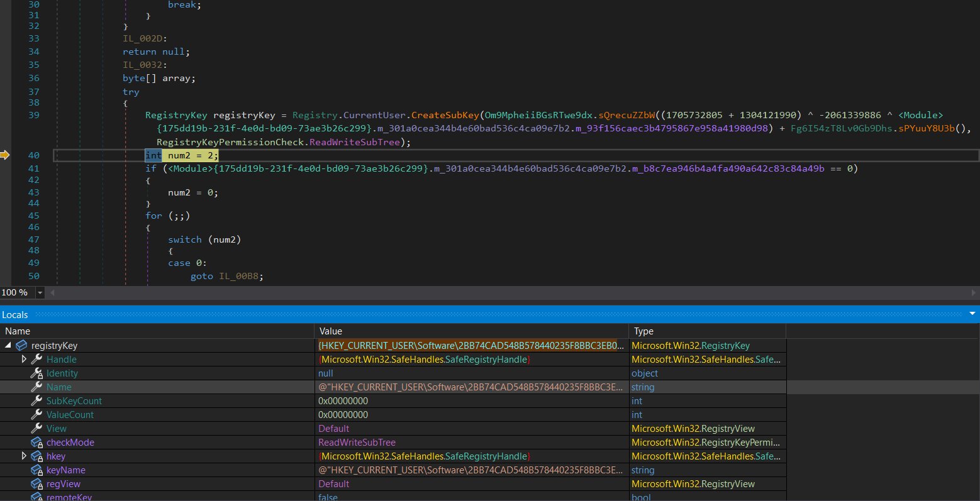Click the regView field icon

tap(37, 484)
